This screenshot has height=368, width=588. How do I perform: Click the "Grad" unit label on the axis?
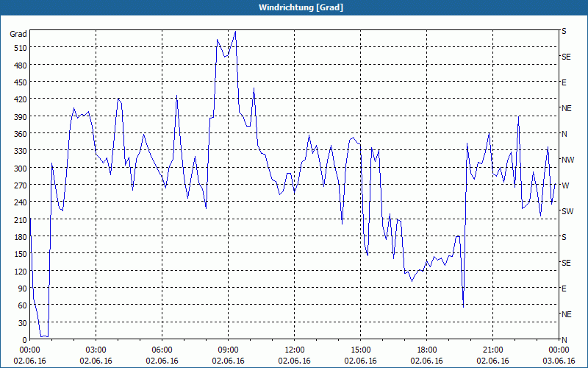18,34
